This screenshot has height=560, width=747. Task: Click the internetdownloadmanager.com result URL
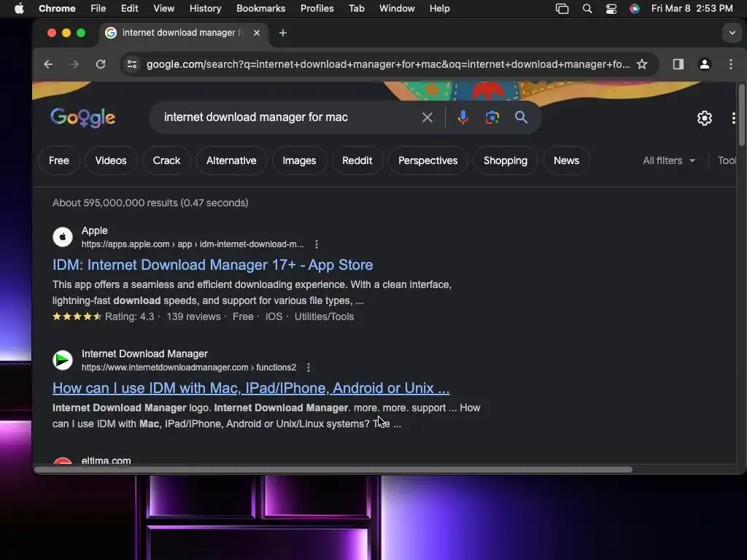point(189,367)
